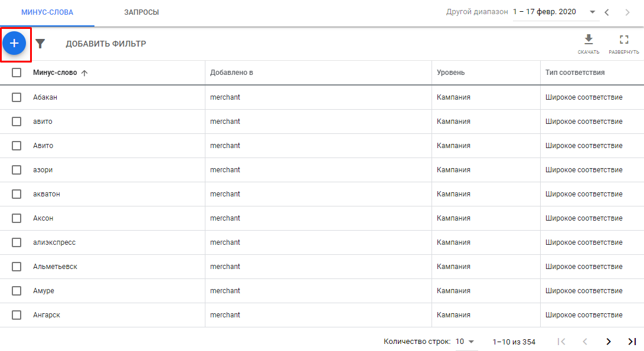
Task: Switch to the Запросы tab
Action: click(x=141, y=12)
